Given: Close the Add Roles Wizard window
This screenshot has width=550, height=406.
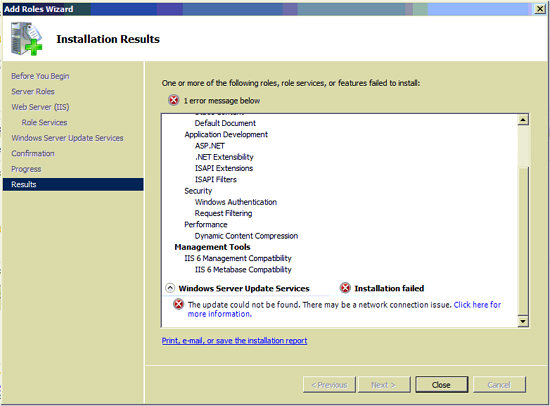Looking at the screenshot, I should (x=540, y=9).
